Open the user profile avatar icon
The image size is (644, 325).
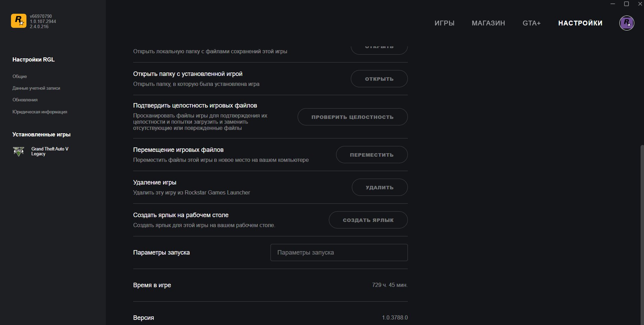coord(626,23)
